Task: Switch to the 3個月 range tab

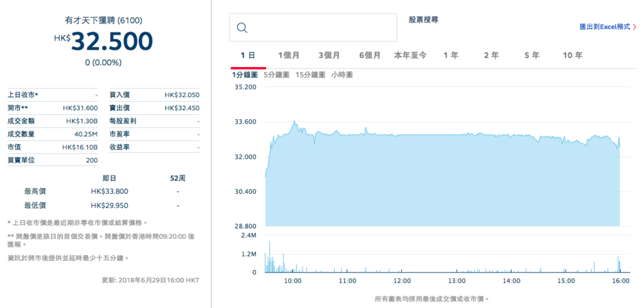Action: (329, 55)
